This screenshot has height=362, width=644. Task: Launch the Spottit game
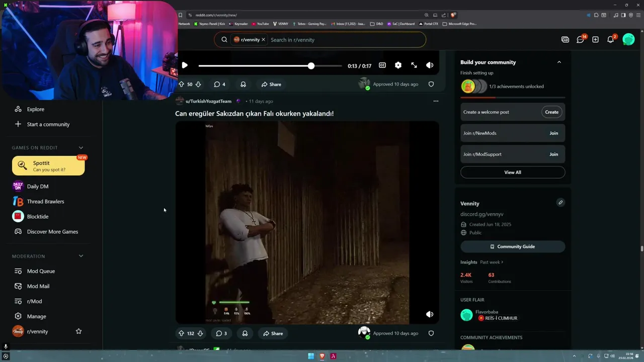(48, 166)
